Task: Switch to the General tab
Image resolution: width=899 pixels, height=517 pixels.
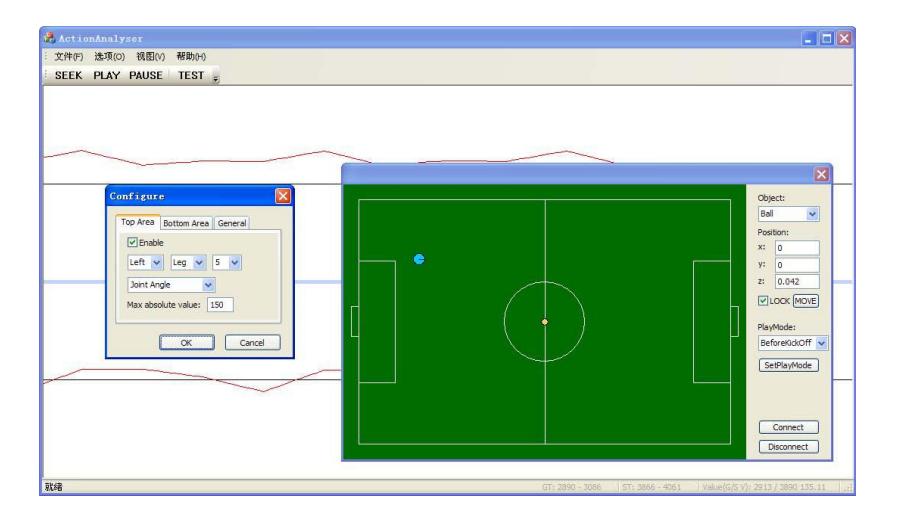Action: click(232, 224)
